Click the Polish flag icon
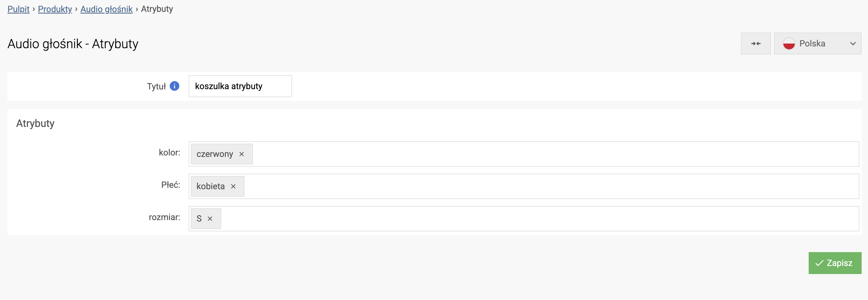This screenshot has height=300, width=868. 789,44
